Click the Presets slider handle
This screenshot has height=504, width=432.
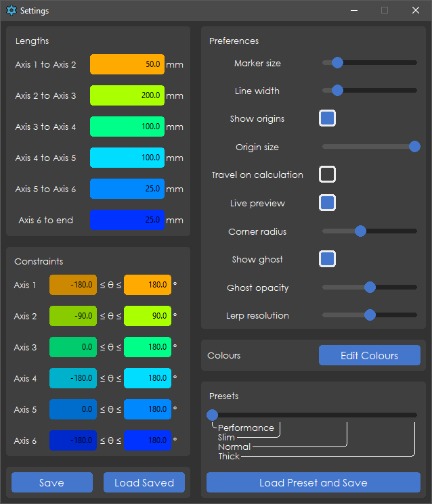213,415
